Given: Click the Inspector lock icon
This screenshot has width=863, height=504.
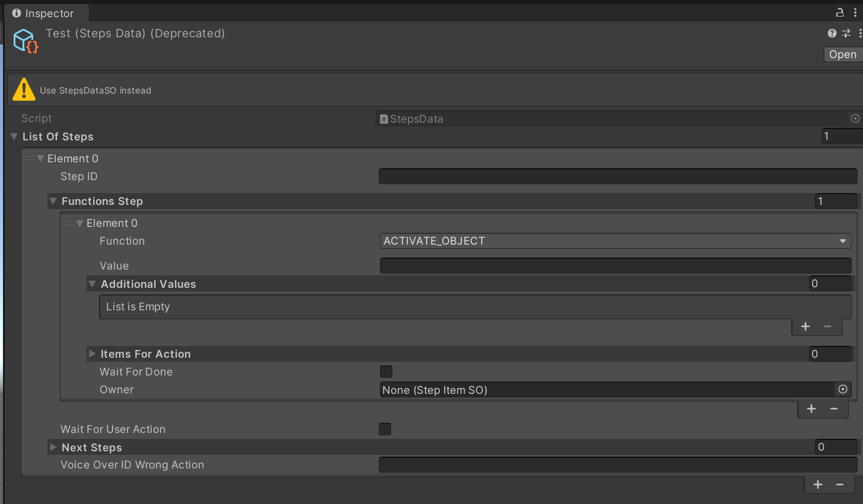Looking at the screenshot, I should [x=839, y=12].
